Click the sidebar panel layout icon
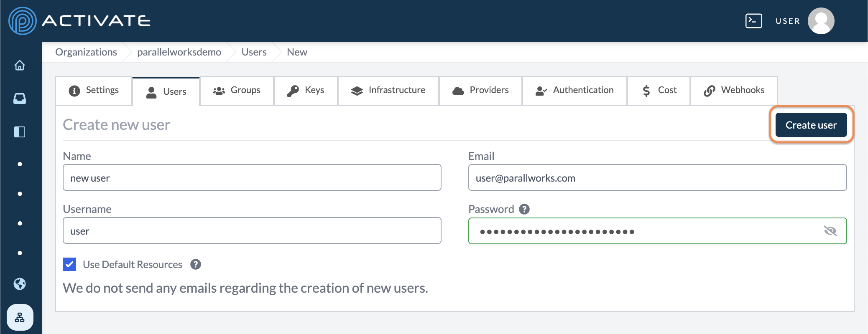Viewport: 868px width, 334px height. (x=20, y=132)
